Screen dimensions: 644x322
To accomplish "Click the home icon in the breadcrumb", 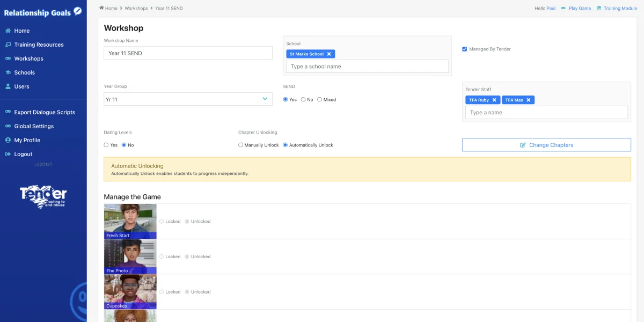I will [101, 8].
